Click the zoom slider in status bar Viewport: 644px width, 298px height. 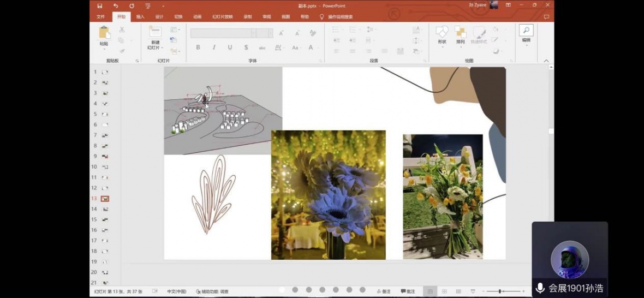[x=500, y=291]
